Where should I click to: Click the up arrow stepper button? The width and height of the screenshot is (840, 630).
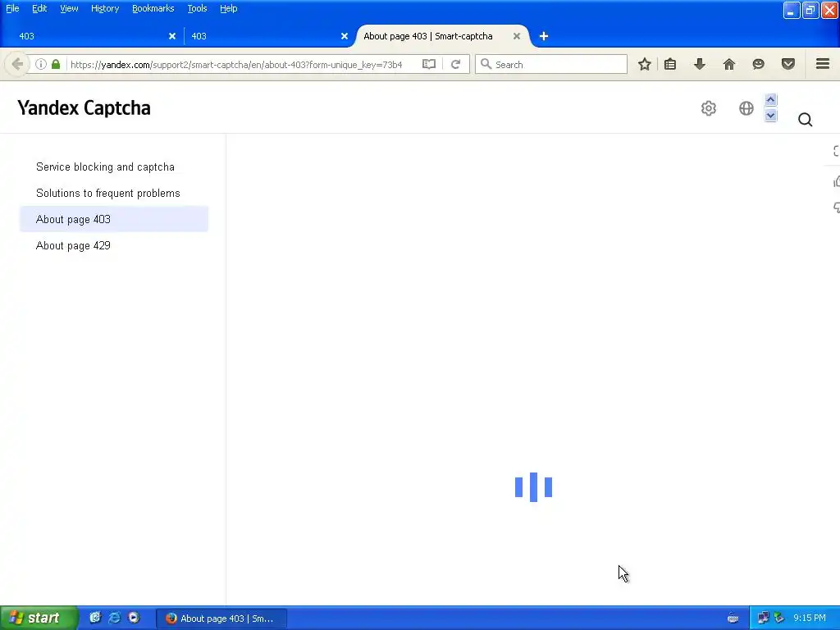(x=771, y=99)
